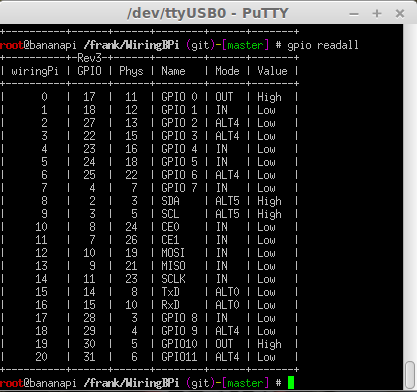417x392 pixels.
Task: Click the 'GPIO' column header
Action: coord(89,71)
